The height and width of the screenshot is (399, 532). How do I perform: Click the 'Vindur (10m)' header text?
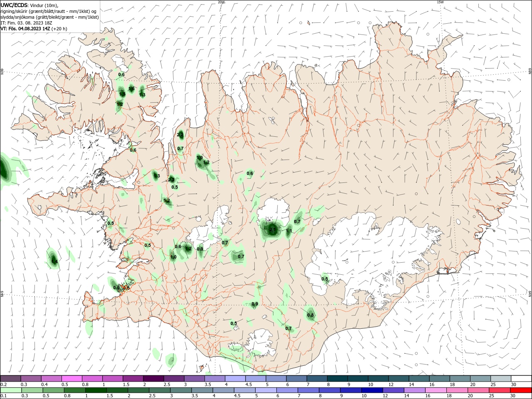(44, 5)
